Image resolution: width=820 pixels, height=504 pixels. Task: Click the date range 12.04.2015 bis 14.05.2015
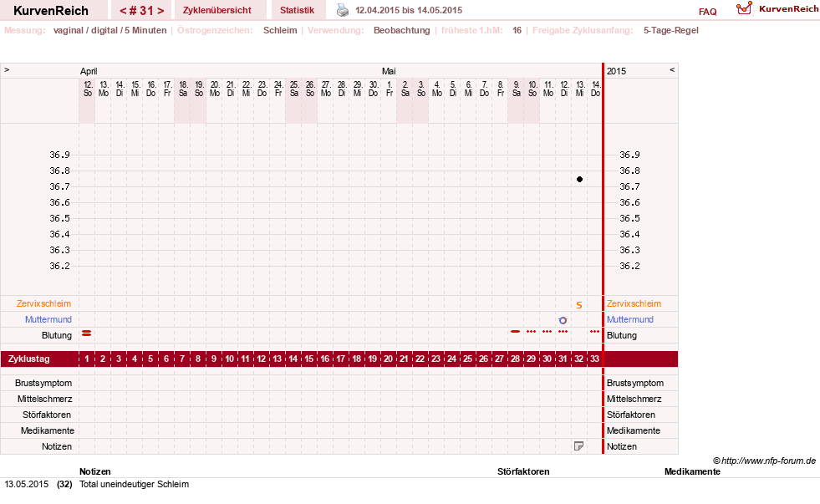pyautogui.click(x=409, y=10)
